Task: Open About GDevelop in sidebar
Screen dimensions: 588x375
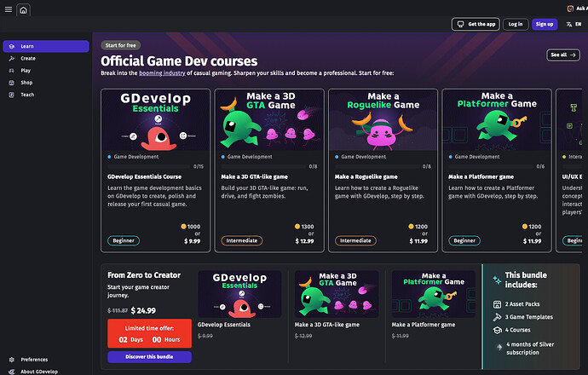Action: (x=46, y=372)
